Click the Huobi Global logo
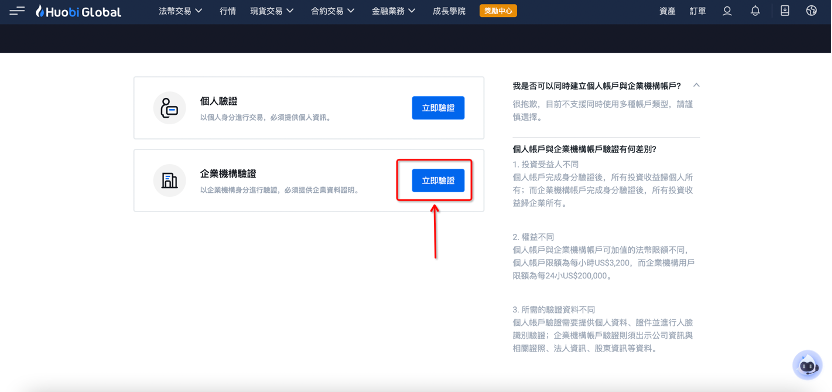Image resolution: width=832 pixels, height=392 pixels. coord(78,11)
